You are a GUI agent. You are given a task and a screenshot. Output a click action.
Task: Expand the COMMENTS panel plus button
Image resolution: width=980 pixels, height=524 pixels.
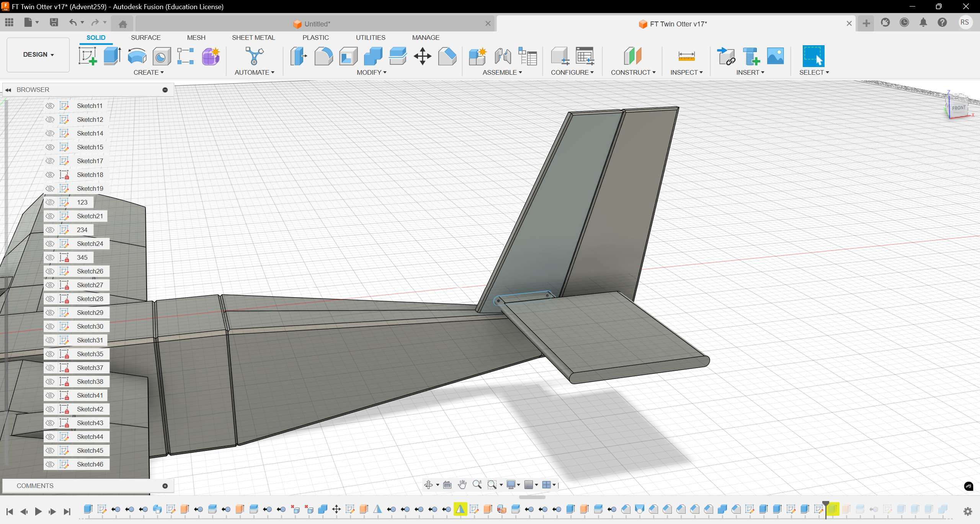(x=165, y=486)
